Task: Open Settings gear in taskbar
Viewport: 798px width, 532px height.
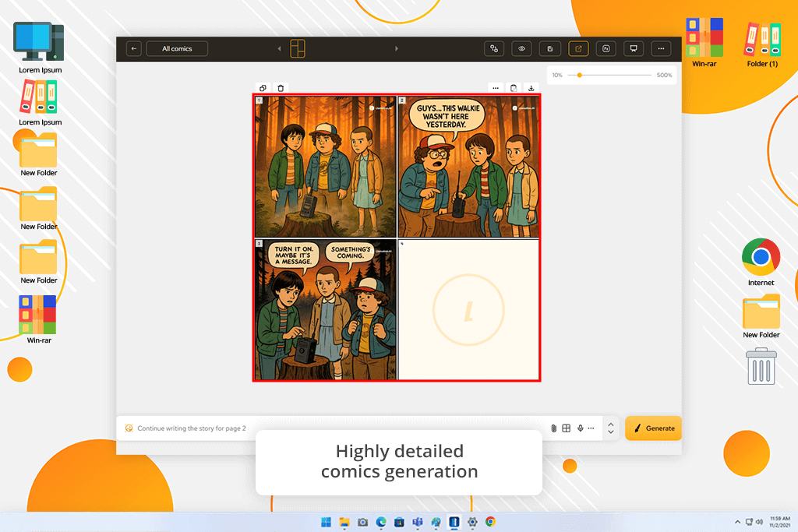Action: [472, 522]
